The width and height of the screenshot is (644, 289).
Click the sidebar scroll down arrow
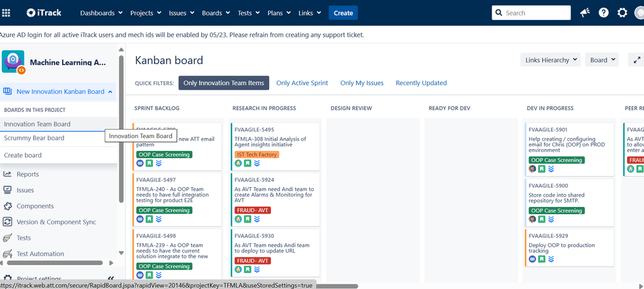pyautogui.click(x=121, y=253)
